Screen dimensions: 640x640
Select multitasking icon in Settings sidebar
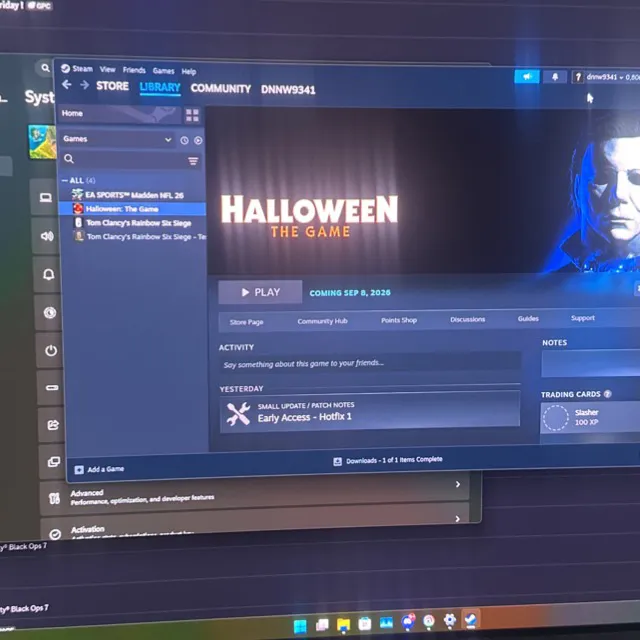tap(54, 462)
